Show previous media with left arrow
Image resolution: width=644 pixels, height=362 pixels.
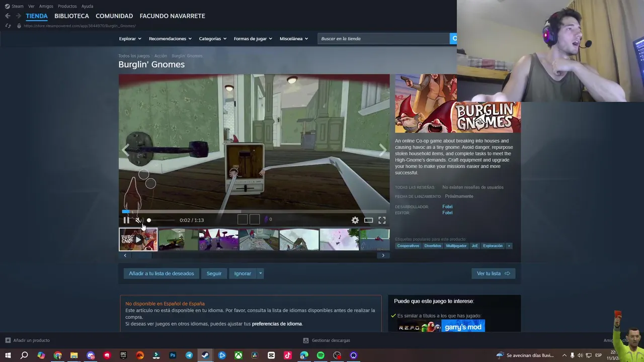coord(126,149)
